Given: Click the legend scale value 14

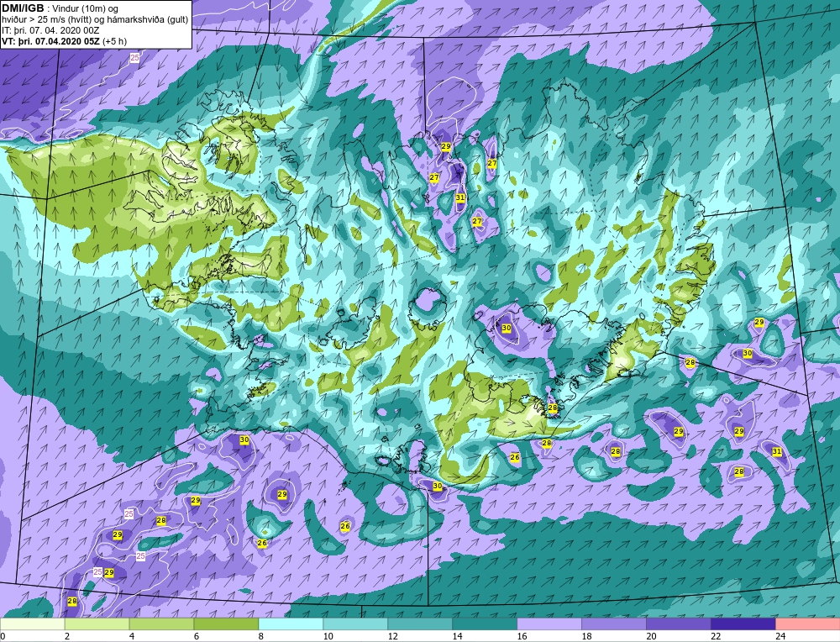Looking at the screenshot, I should click(457, 636).
